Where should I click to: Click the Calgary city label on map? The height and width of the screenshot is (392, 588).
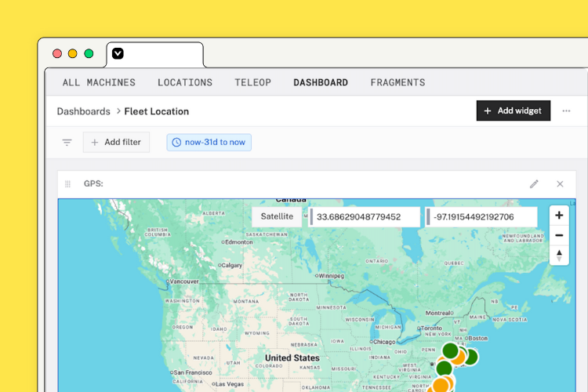tap(232, 265)
